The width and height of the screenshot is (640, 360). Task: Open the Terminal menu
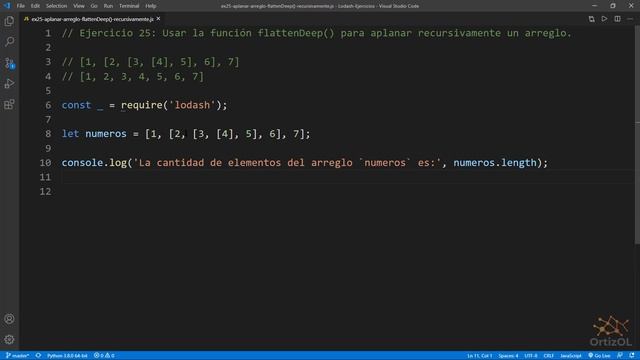[129, 6]
